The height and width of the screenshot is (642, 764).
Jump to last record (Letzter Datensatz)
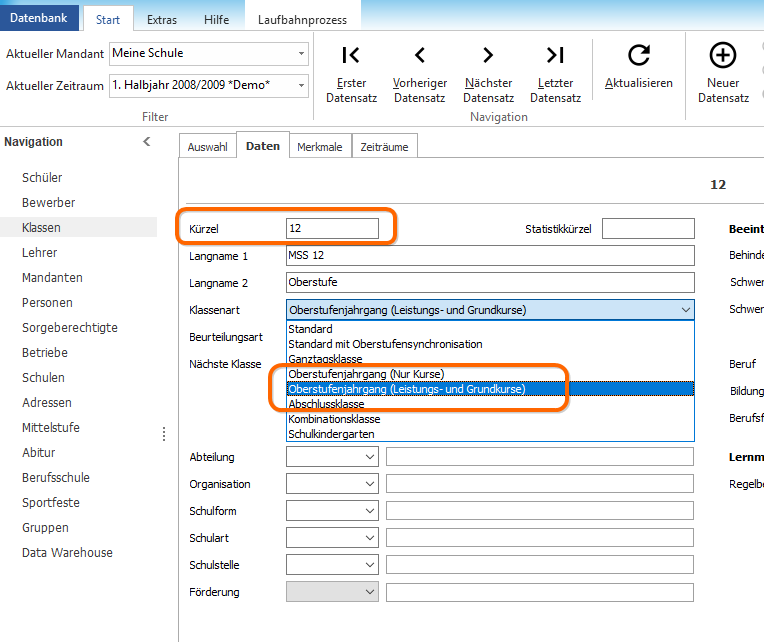[x=555, y=75]
